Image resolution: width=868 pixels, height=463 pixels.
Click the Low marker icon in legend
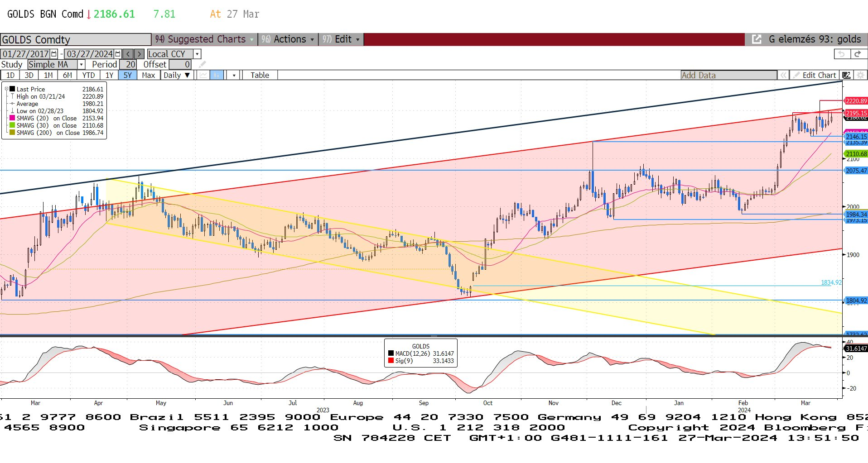pyautogui.click(x=12, y=111)
